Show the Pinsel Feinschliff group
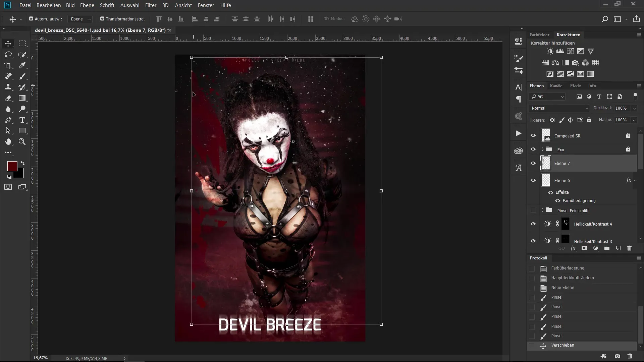The image size is (644, 362). (533, 210)
